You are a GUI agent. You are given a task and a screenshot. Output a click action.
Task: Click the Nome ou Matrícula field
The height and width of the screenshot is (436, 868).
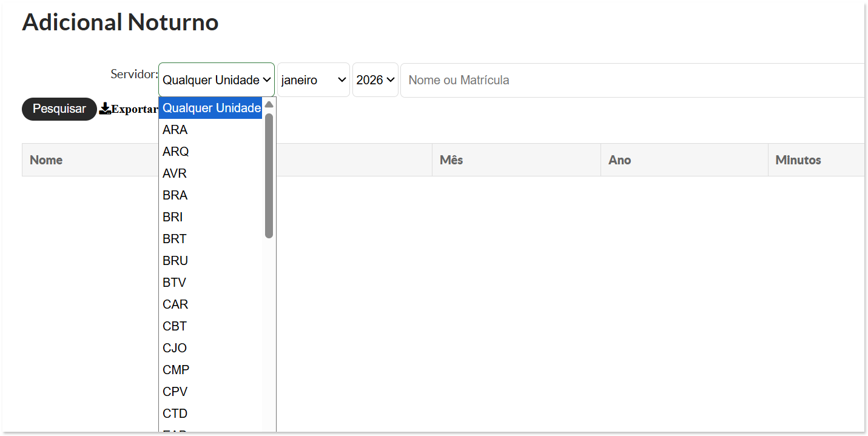click(x=631, y=80)
